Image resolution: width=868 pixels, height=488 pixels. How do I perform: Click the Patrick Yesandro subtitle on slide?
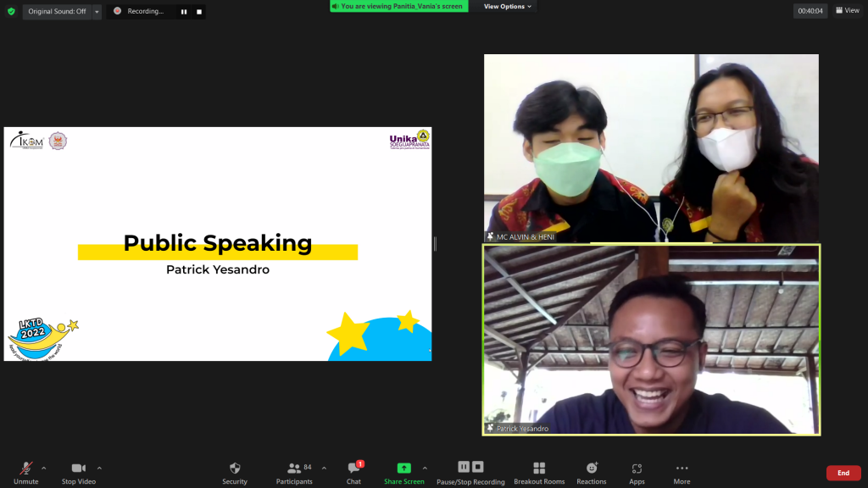click(218, 269)
